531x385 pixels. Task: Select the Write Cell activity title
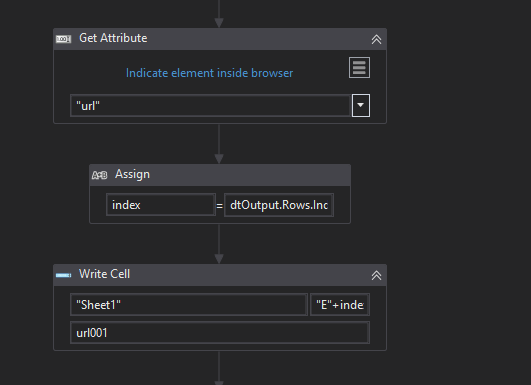coord(104,274)
